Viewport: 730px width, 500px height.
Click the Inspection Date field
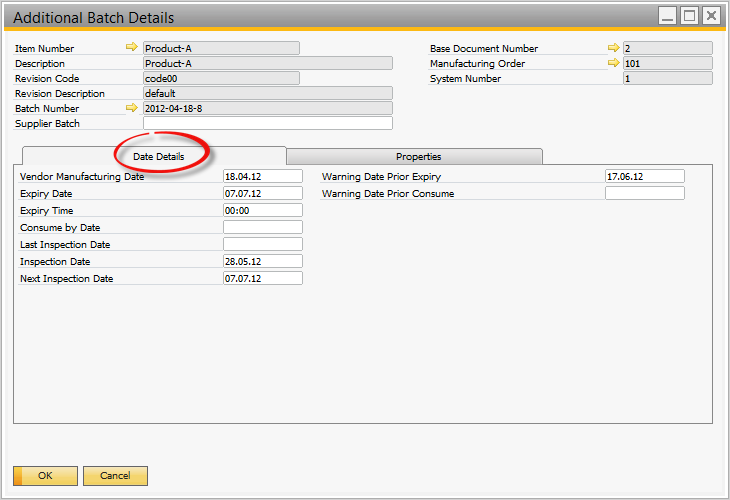point(262,261)
